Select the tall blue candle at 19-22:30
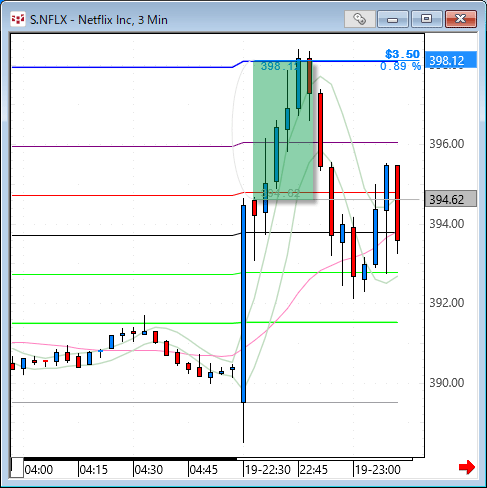The width and height of the screenshot is (487, 488). point(244,304)
